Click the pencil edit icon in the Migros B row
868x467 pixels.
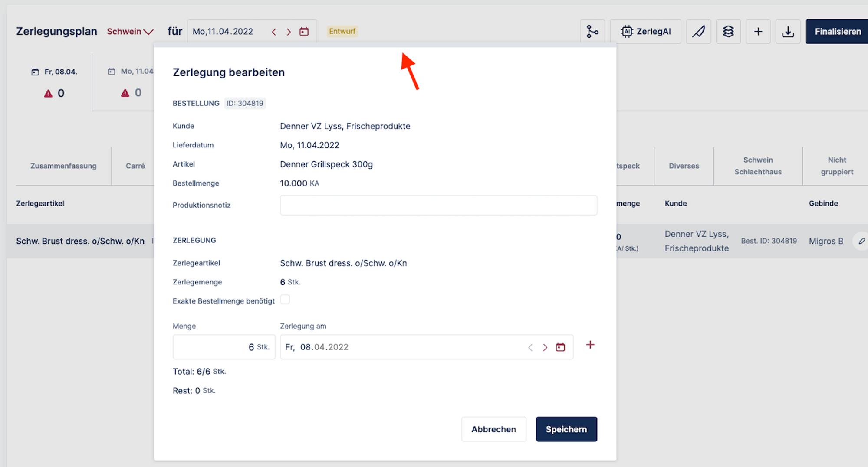[861, 241]
